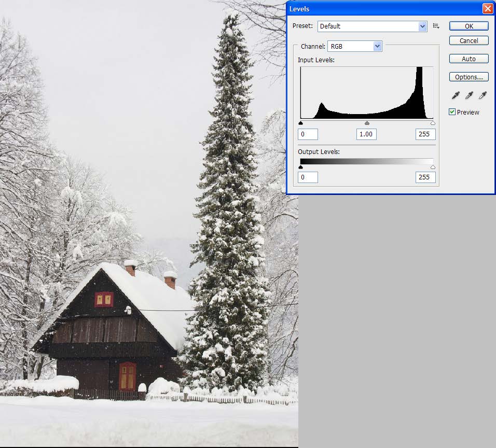496x448 pixels.
Task: Focus the input levels highlight field 255
Action: 425,134
